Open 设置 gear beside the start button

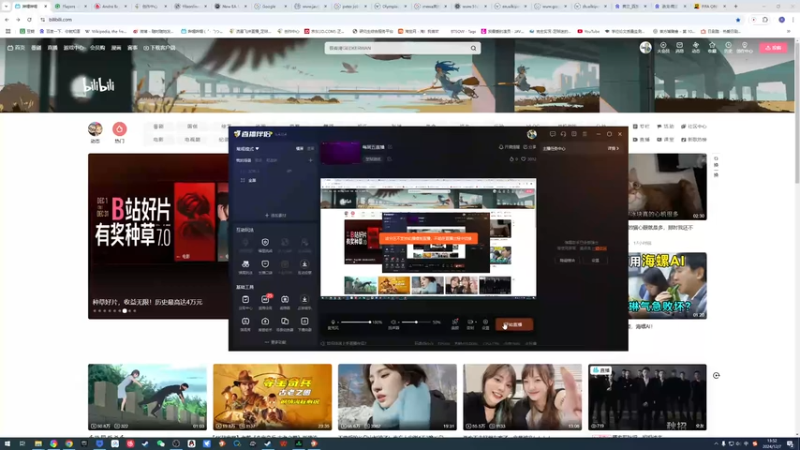pos(485,322)
